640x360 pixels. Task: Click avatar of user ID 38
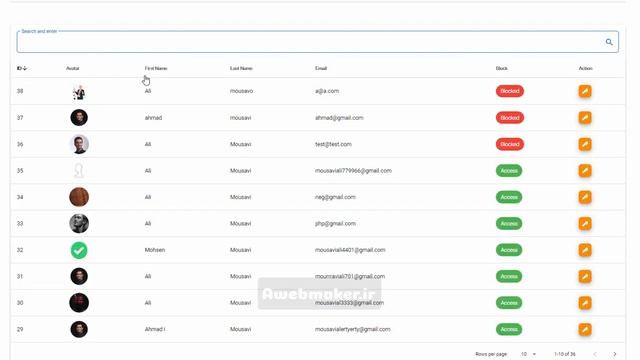point(79,92)
